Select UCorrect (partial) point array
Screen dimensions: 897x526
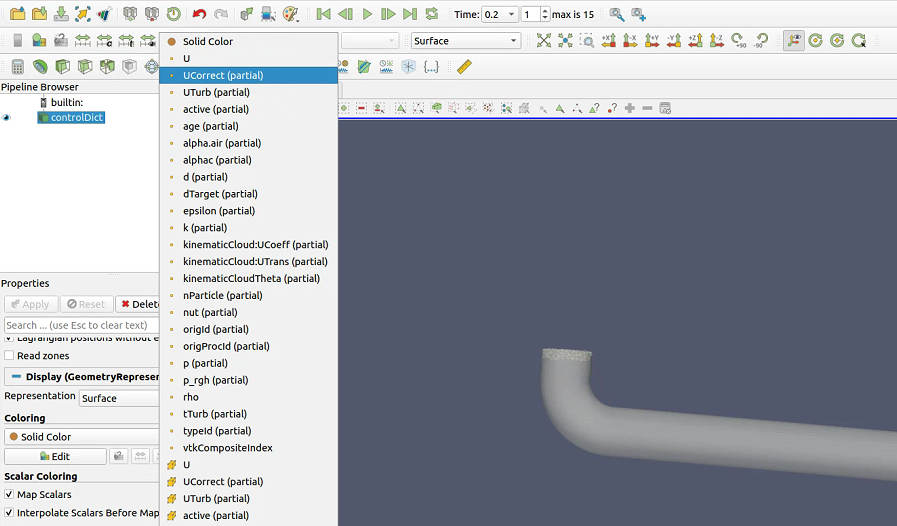click(248, 76)
